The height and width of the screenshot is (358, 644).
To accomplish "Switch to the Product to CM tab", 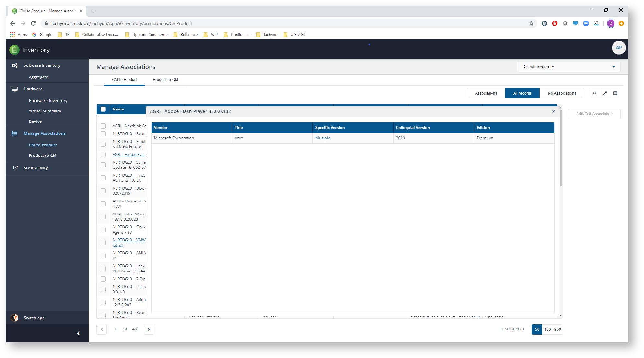I will tap(165, 79).
